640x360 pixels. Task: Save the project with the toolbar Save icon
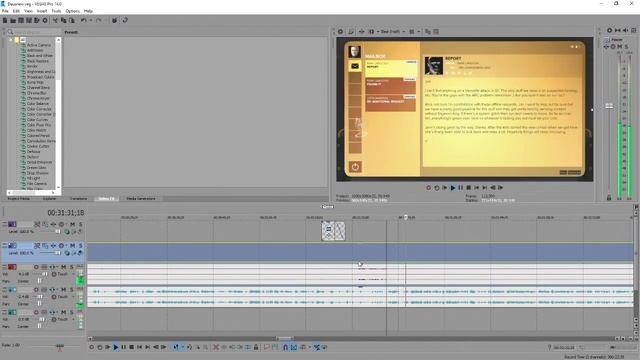[21, 20]
